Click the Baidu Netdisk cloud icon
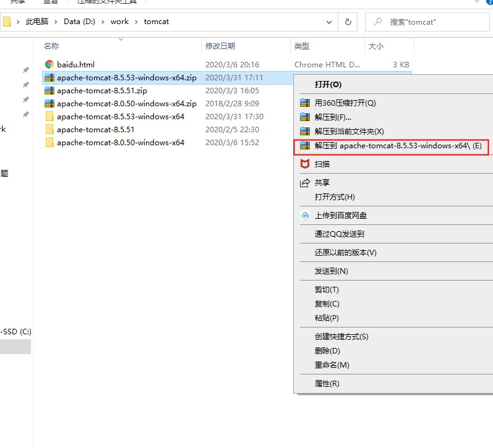 305,215
